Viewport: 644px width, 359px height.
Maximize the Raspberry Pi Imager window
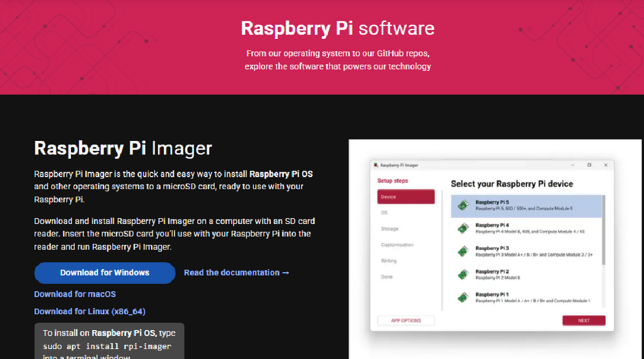pyautogui.click(x=589, y=165)
